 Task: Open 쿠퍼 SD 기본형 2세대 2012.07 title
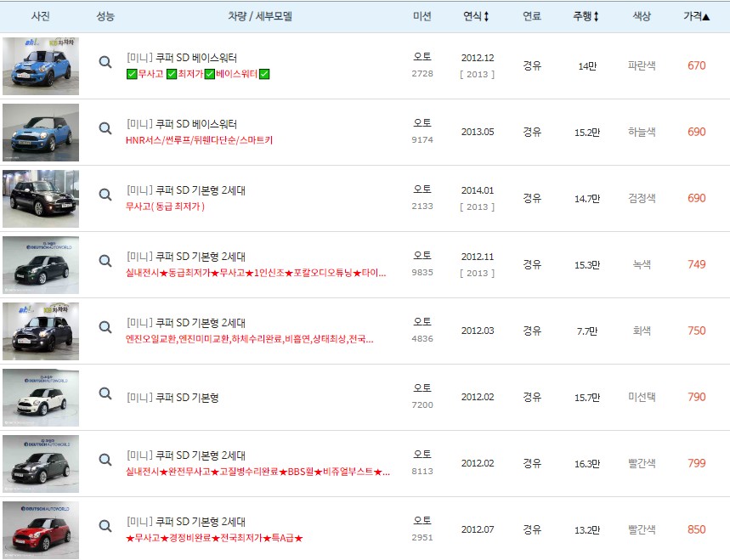click(186, 522)
